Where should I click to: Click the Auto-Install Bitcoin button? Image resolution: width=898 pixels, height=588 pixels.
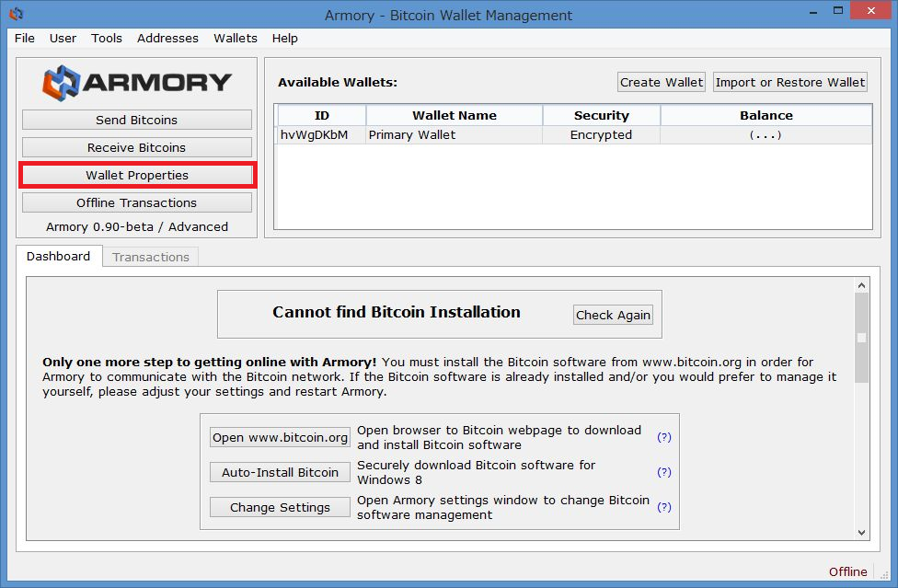[280, 472]
